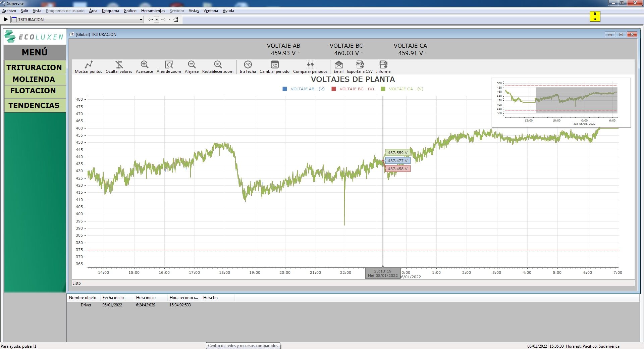644x349 pixels.
Task: Click the Comparar periodos tool
Action: coord(310,67)
